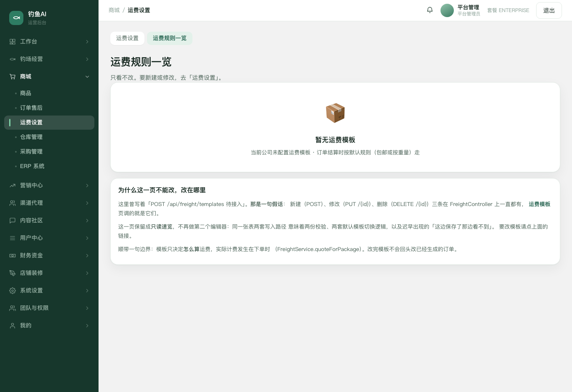
Task: Expand the 团队与权限 chevron
Action: [87, 308]
